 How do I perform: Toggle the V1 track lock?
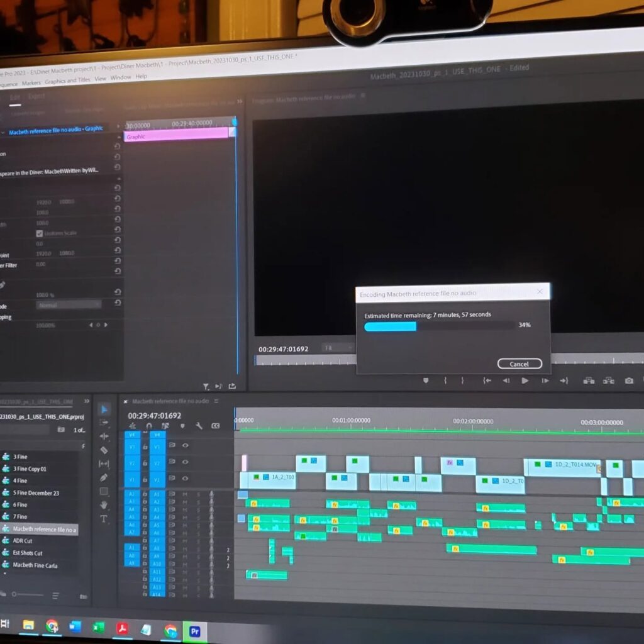click(x=145, y=480)
